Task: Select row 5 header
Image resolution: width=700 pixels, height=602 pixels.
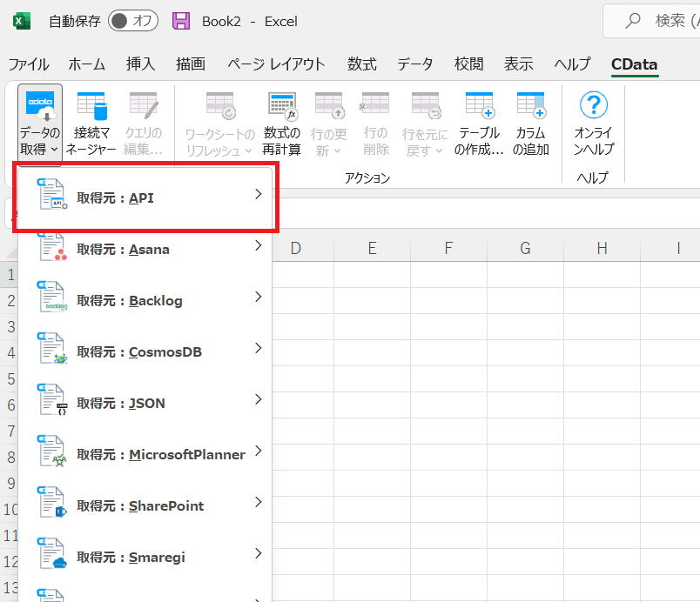Action: click(x=10, y=379)
